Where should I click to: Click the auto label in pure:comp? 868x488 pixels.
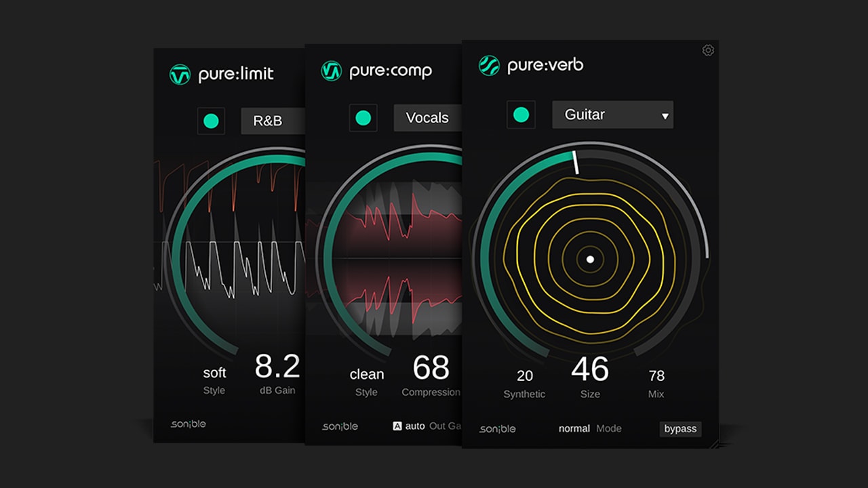coord(415,426)
